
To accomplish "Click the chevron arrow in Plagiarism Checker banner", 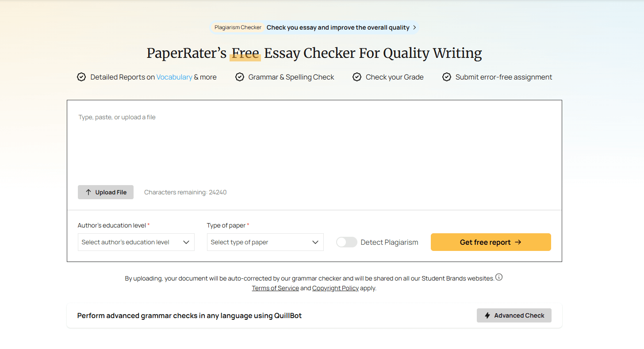I will coord(414,27).
